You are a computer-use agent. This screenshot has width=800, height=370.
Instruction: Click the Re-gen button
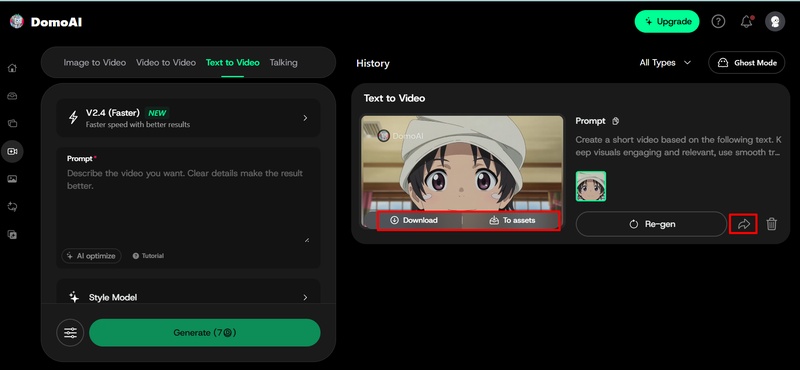tap(651, 224)
